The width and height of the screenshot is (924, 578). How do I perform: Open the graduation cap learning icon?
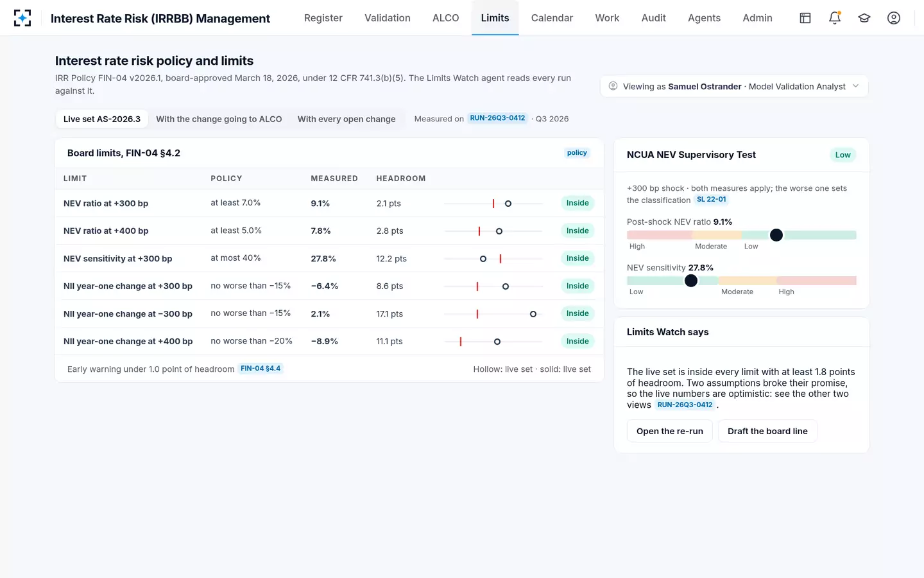point(864,18)
